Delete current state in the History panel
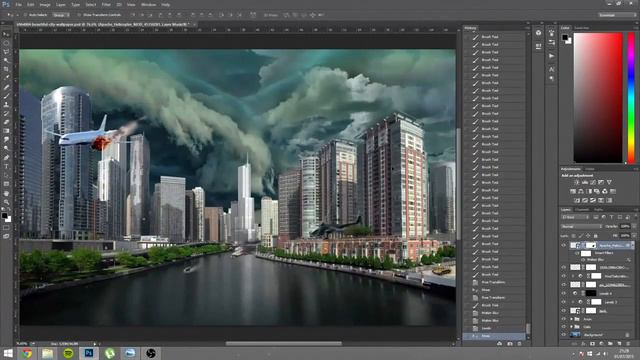Image resolution: width=640 pixels, height=360 pixels. [519, 344]
